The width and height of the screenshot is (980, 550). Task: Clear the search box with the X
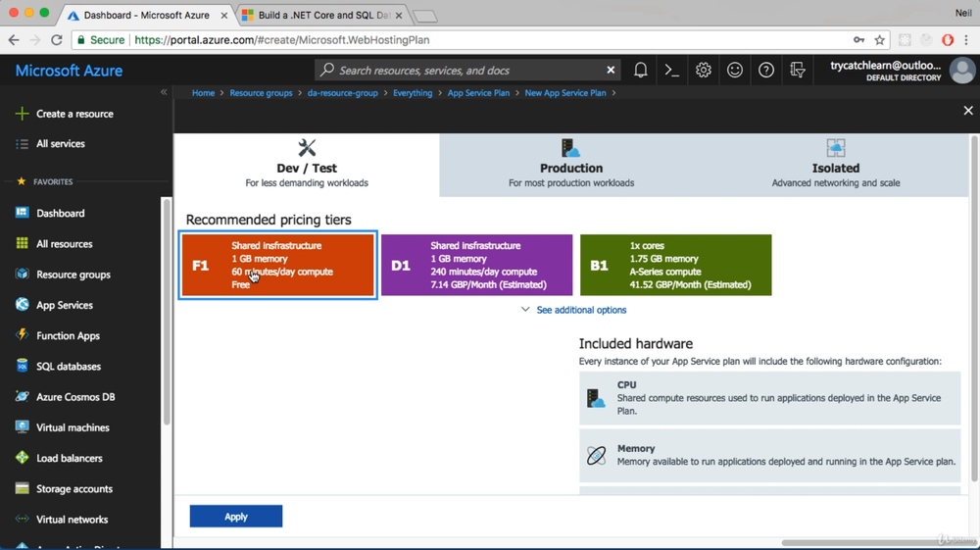click(x=611, y=70)
